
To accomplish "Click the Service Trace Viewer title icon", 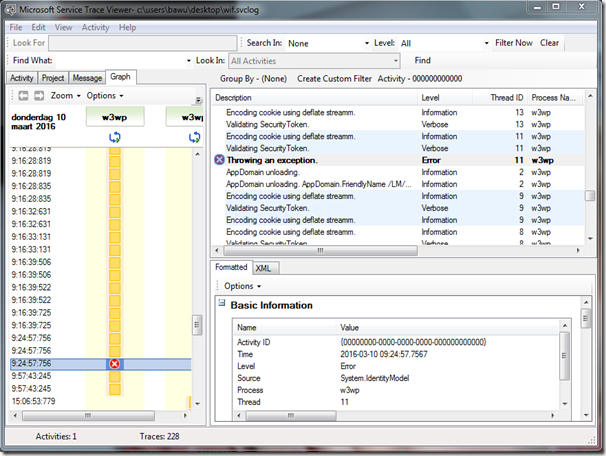I will (10, 9).
